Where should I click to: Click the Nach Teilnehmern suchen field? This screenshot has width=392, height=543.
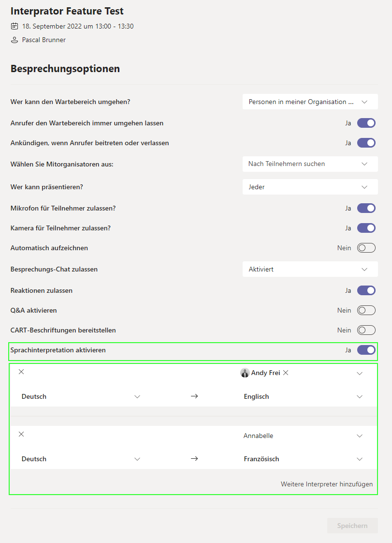click(x=302, y=164)
